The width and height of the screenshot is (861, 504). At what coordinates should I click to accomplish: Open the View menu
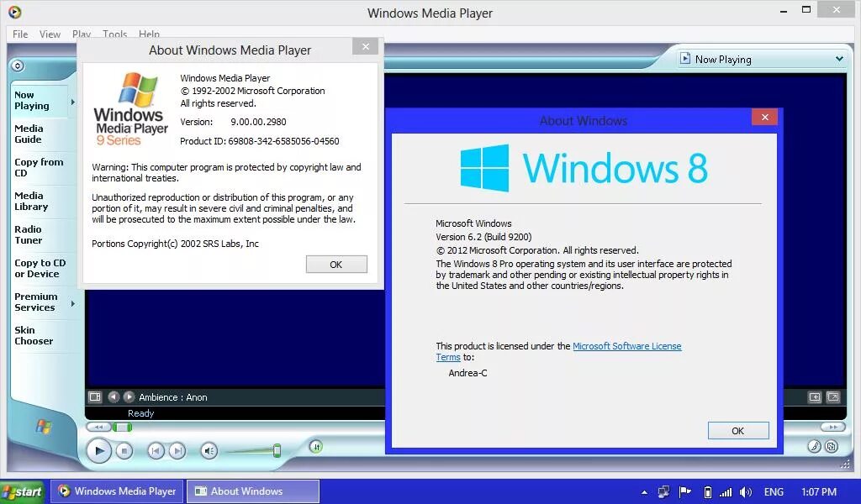click(x=50, y=34)
